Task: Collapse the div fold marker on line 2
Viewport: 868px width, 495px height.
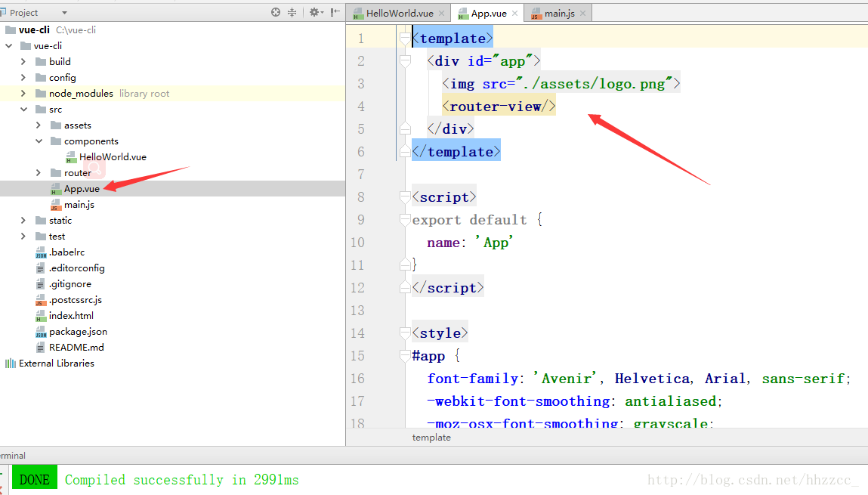Action: [x=405, y=61]
